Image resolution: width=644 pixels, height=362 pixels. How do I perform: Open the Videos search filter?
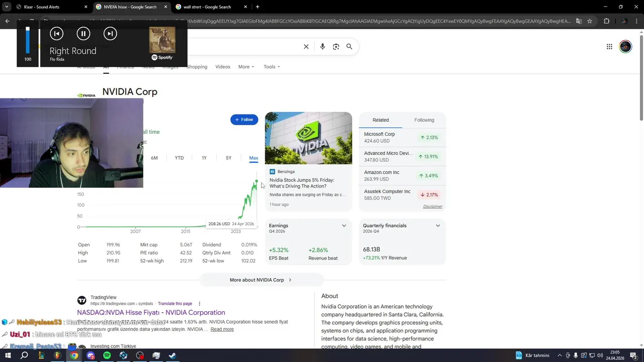(222, 67)
